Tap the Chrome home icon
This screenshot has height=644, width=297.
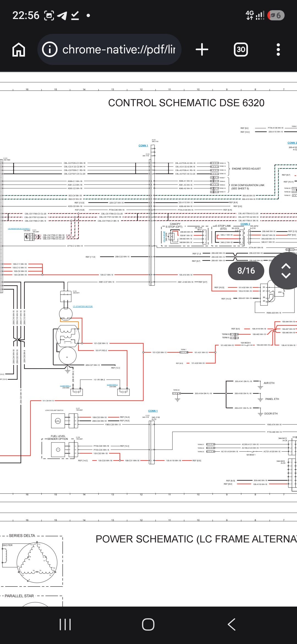19,50
